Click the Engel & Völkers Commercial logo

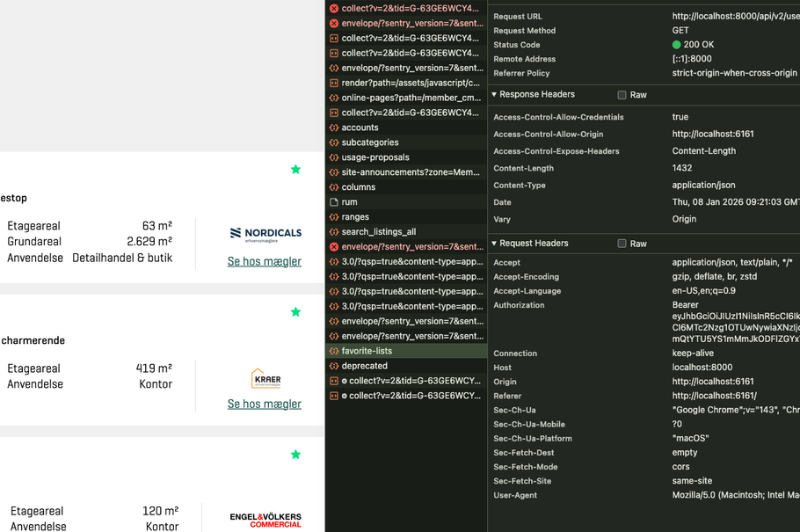click(265, 520)
